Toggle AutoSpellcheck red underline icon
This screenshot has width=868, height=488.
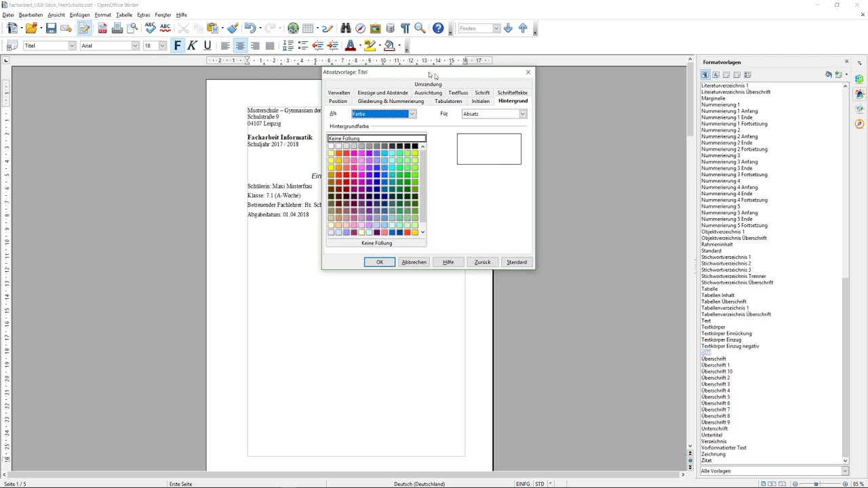point(165,28)
